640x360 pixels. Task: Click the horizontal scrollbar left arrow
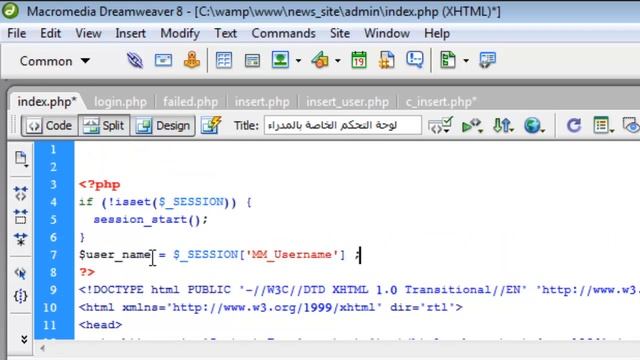click(42, 349)
